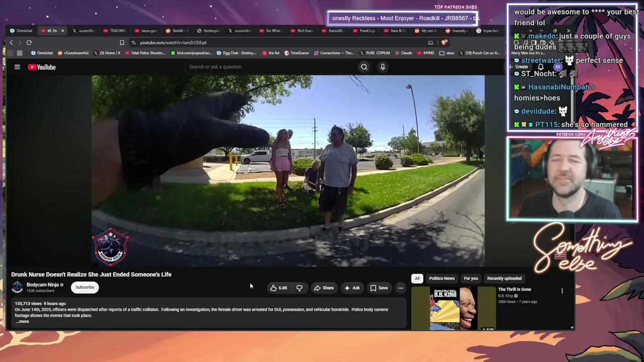This screenshot has height=362, width=644.
Task: Open 'the list' bookmark
Action: [x=271, y=53]
